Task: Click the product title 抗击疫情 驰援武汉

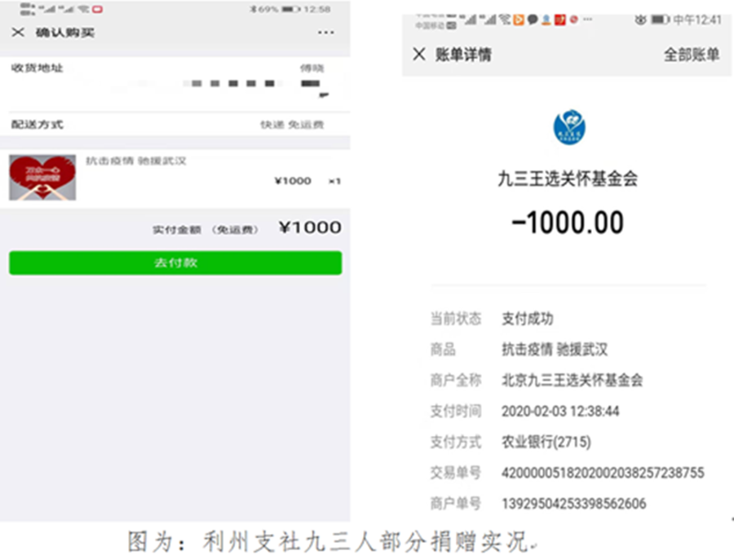Action: 135,161
